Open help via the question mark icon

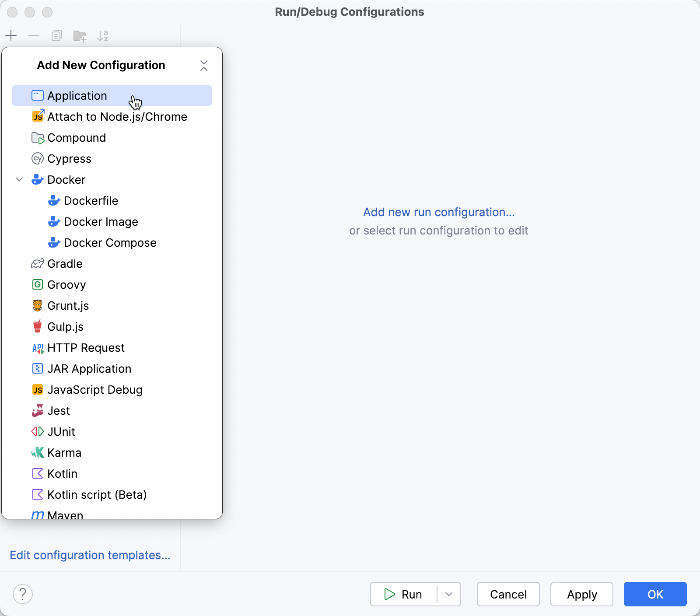tap(23, 594)
